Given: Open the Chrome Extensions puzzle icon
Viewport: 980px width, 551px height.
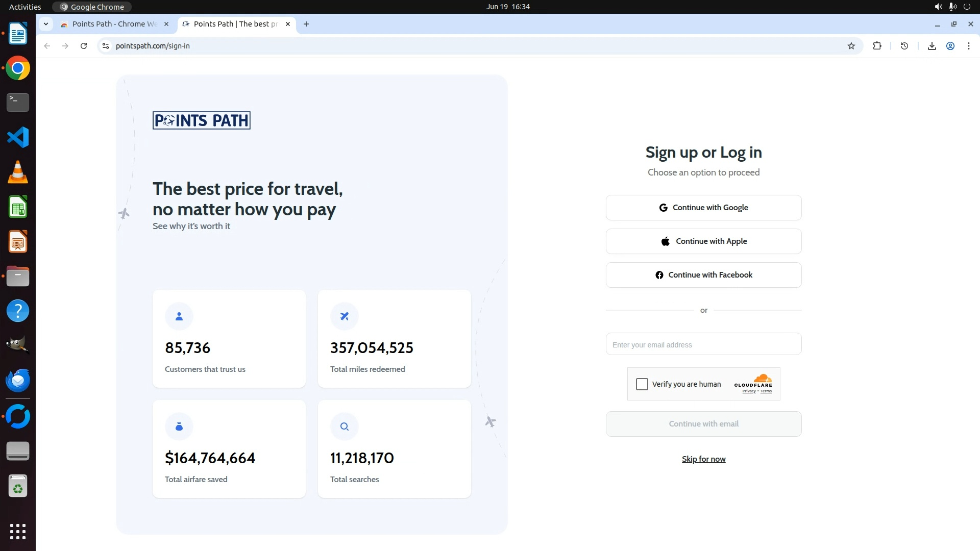Looking at the screenshot, I should [x=877, y=46].
